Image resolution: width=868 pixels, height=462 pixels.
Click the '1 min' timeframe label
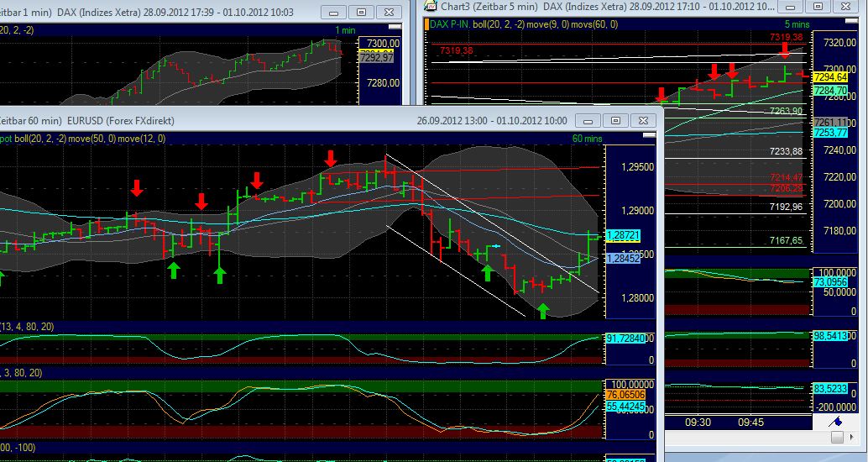coord(345,30)
